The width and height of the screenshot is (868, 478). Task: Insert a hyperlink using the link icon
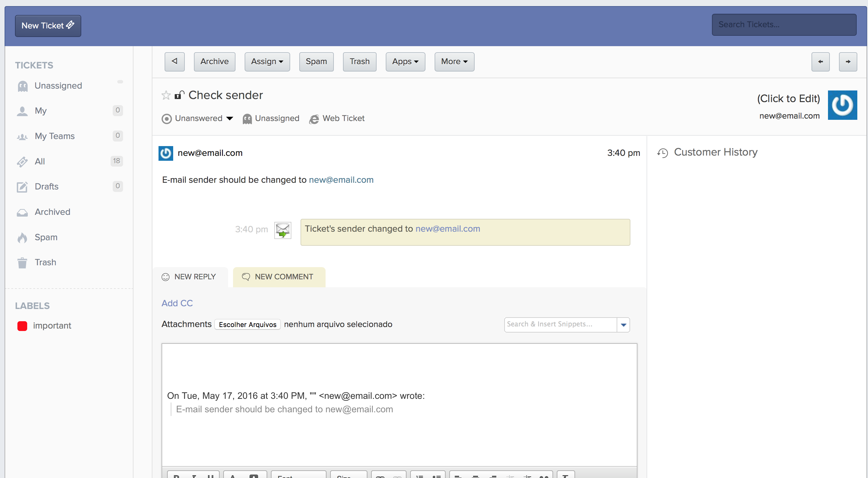pyautogui.click(x=380, y=476)
